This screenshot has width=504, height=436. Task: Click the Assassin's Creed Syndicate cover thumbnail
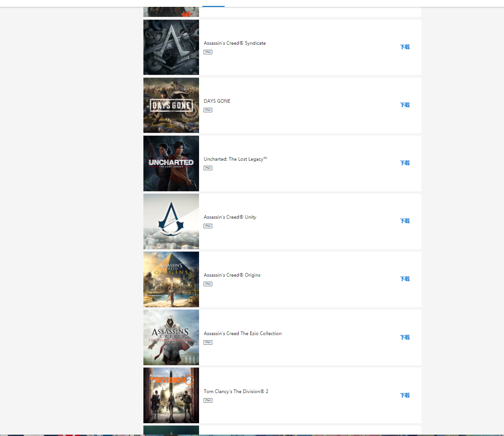point(171,47)
